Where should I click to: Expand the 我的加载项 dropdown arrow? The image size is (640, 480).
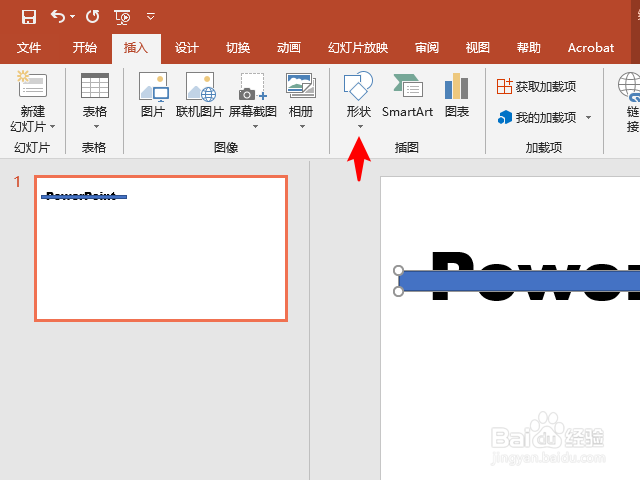click(589, 118)
